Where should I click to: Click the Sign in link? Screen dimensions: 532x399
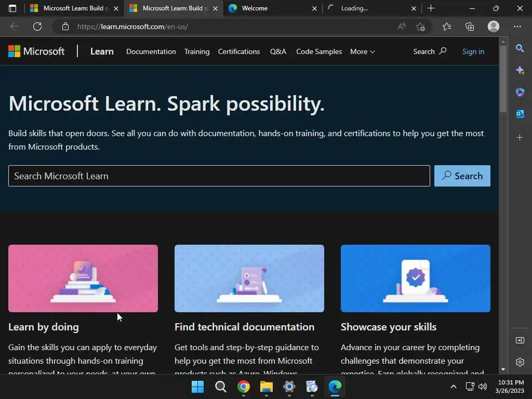pos(473,51)
